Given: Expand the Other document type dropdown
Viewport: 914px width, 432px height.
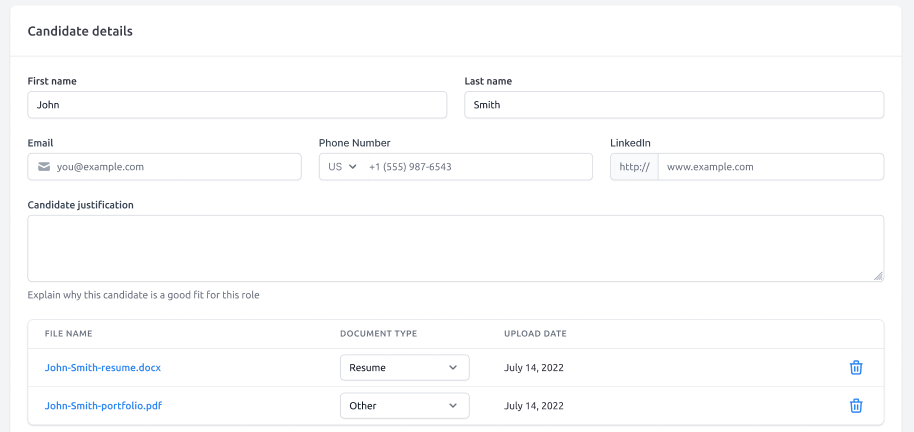Looking at the screenshot, I should 404,406.
